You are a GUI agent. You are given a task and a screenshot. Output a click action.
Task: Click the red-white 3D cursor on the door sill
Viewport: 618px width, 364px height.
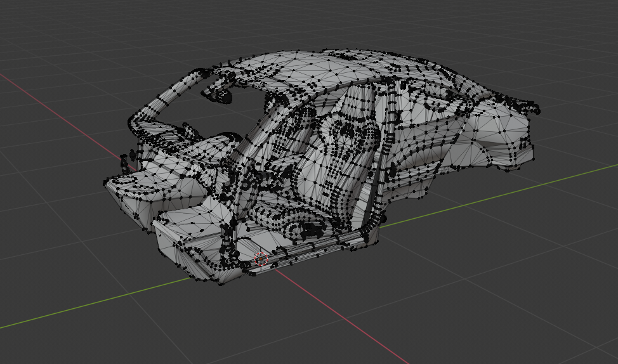point(261,259)
